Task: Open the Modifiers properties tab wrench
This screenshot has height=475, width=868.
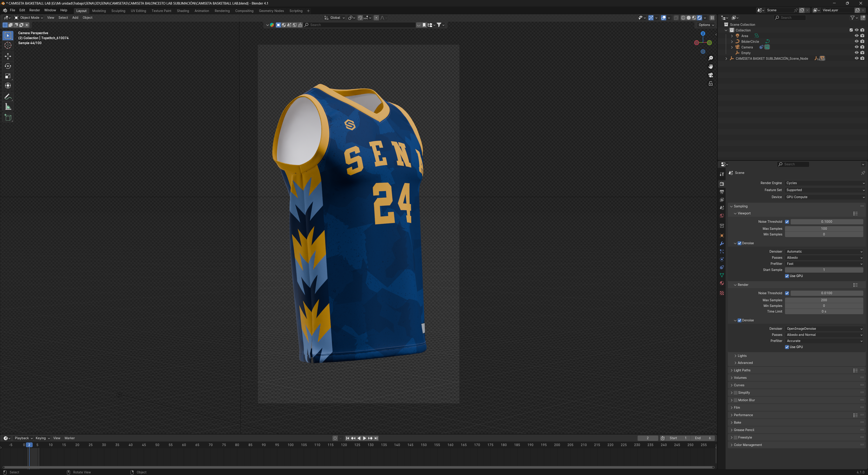Action: (x=722, y=243)
